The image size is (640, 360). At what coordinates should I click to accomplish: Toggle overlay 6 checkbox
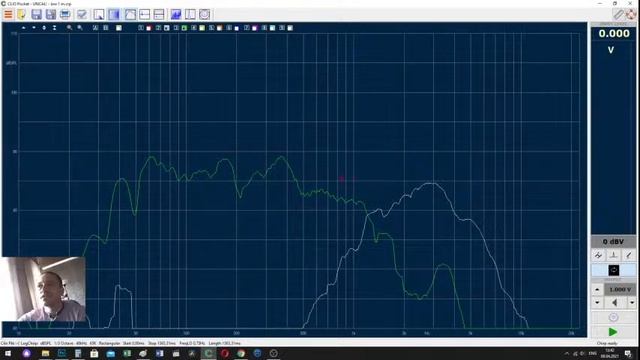229,28
